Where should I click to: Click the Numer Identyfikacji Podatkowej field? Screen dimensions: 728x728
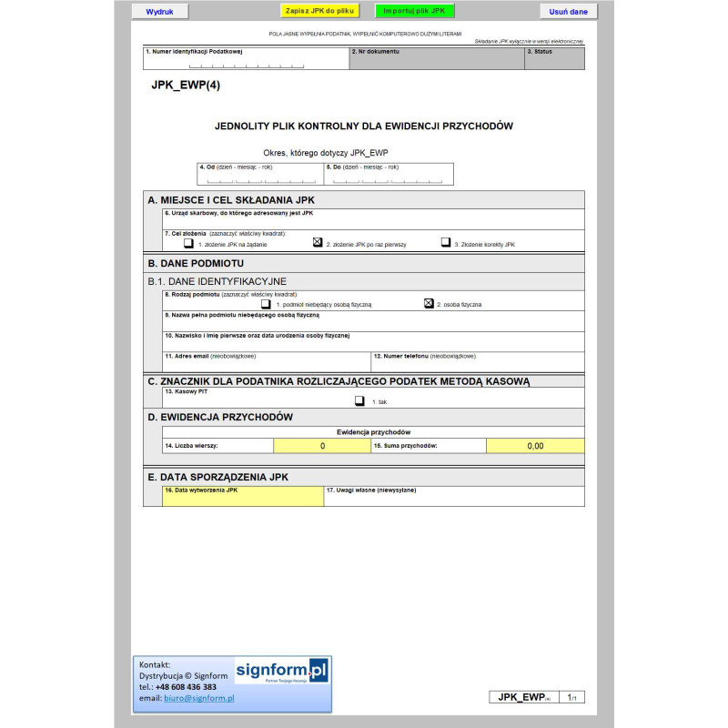(246, 63)
